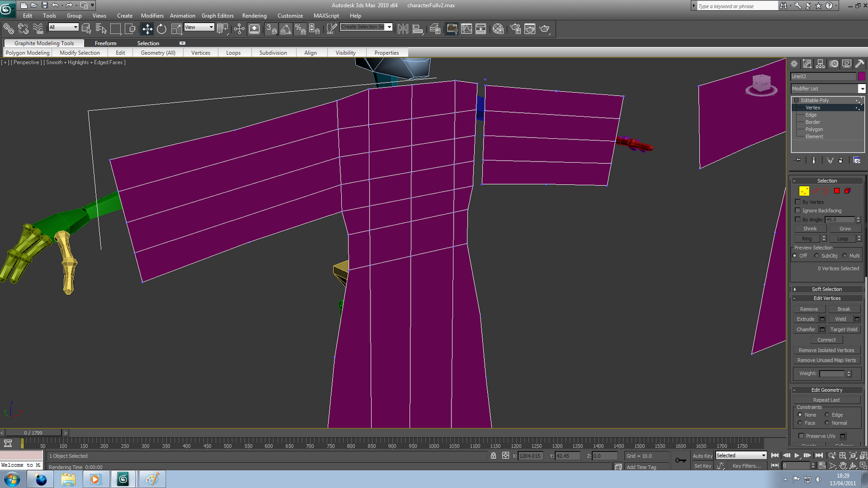Click the Snaps Toggle icon
Screen dimensions: 868x488
271,29
